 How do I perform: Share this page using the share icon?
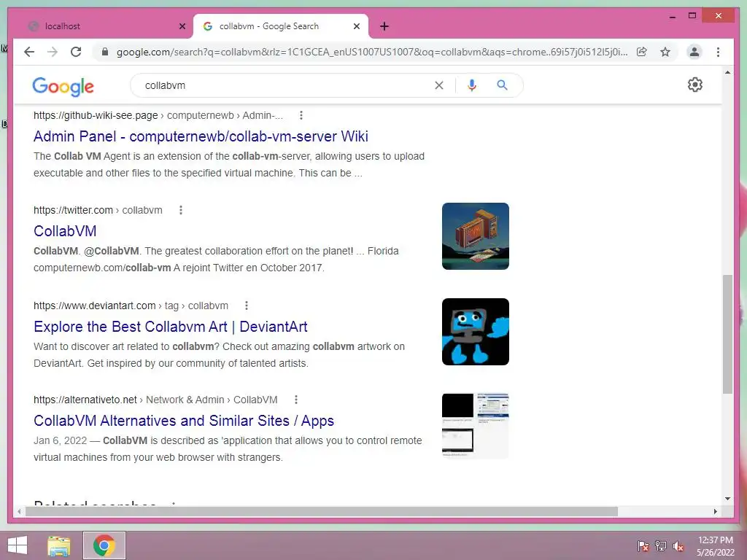point(642,52)
